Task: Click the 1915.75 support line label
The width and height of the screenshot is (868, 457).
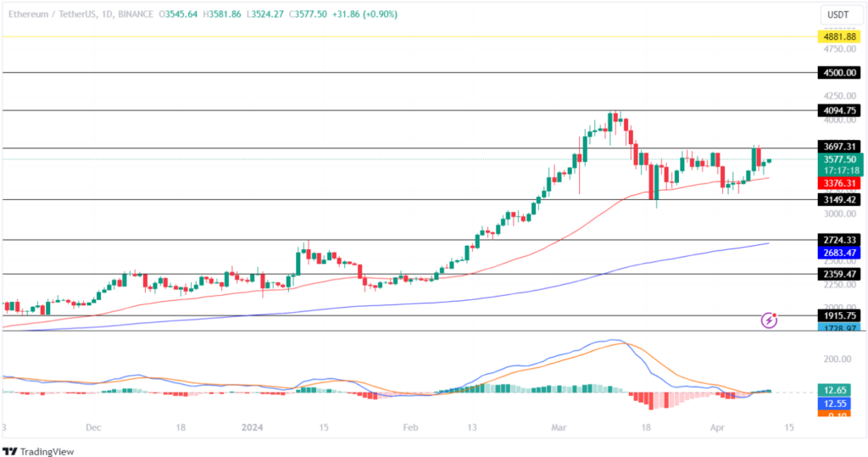Action: (x=839, y=315)
